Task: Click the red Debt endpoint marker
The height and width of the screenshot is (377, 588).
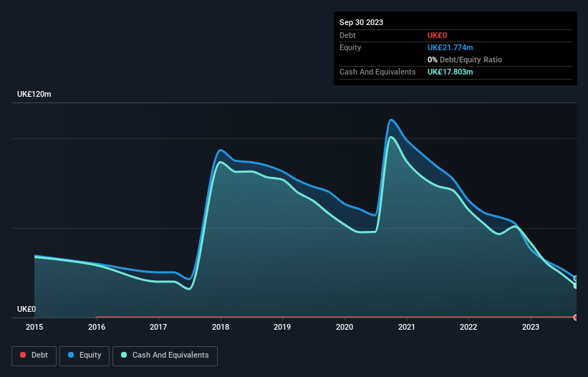Action: 576,318
